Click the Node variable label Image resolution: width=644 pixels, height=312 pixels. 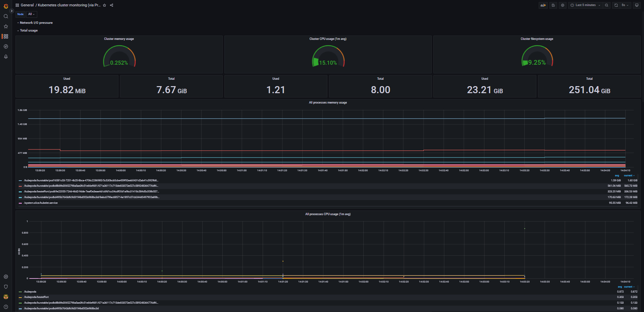[20, 14]
